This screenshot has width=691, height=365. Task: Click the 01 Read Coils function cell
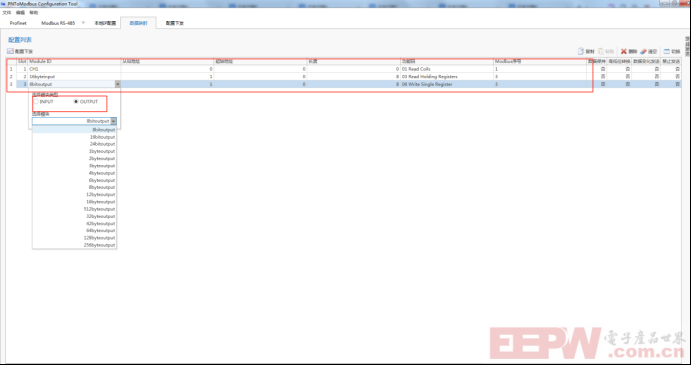[x=447, y=69]
